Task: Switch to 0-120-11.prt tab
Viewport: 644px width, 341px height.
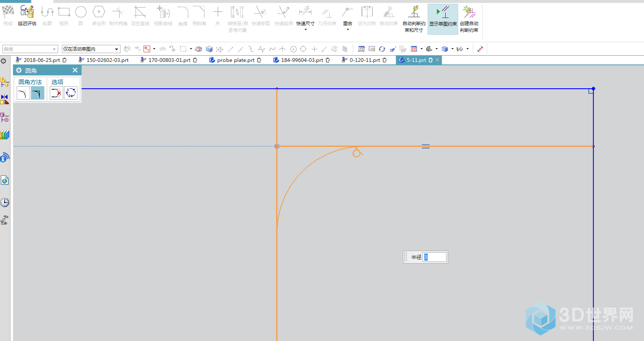Action: (364, 60)
